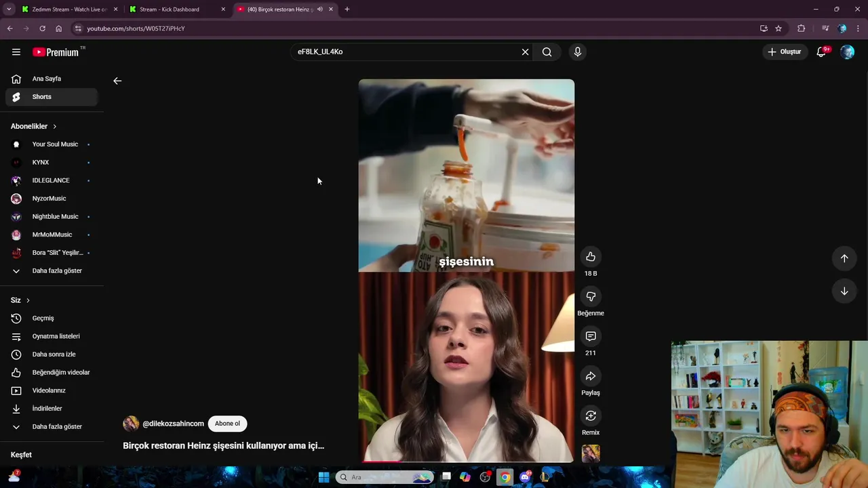Click the Chrome address bar URL

136,28
